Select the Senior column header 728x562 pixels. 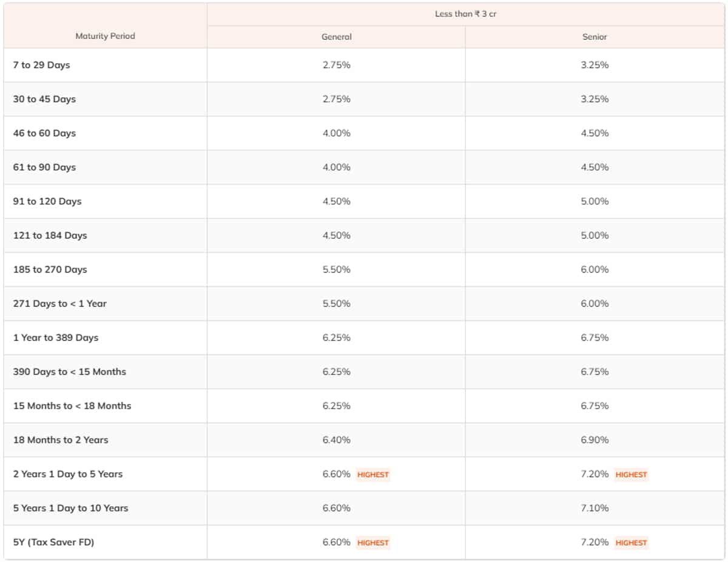tap(595, 37)
